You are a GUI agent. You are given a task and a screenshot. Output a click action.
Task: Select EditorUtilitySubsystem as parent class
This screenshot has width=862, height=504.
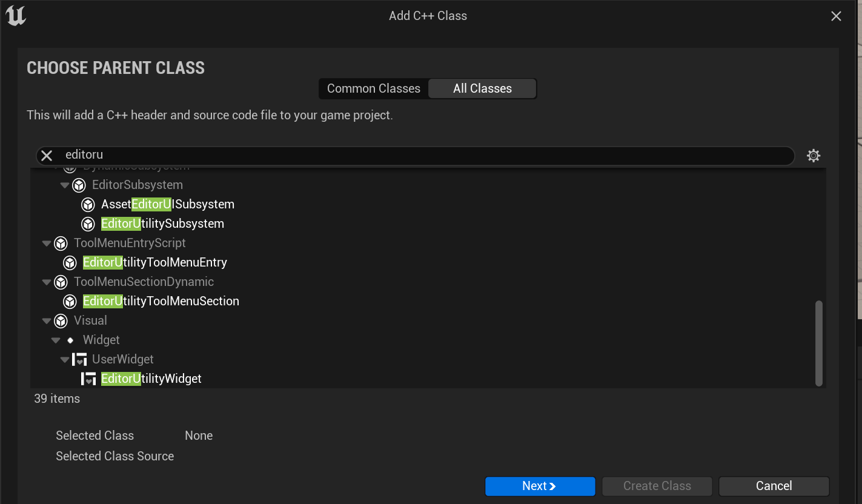tap(162, 224)
